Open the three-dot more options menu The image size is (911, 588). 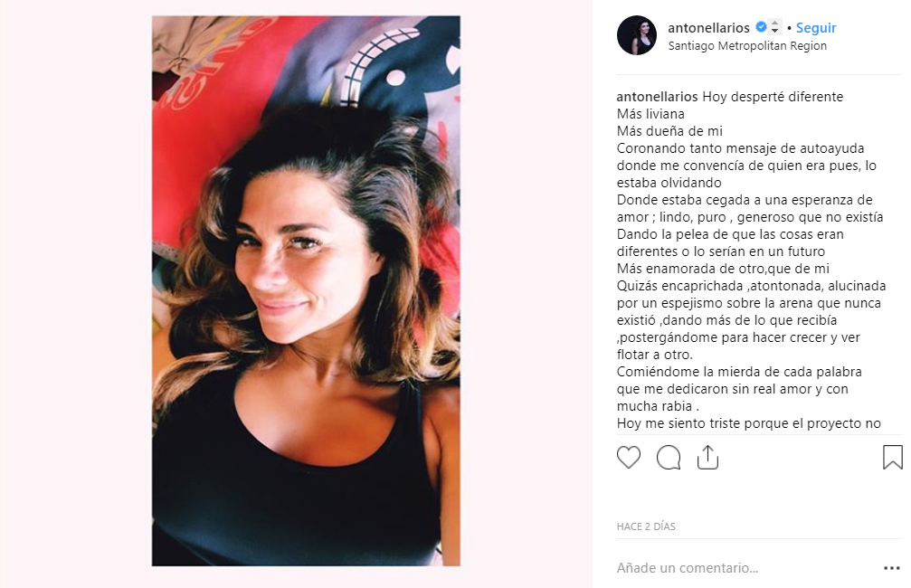point(892,568)
